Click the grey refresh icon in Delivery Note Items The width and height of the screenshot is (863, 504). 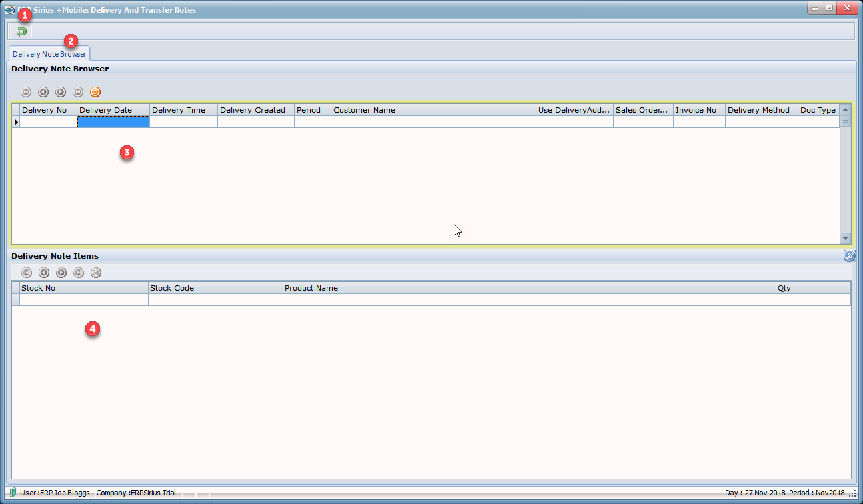point(96,273)
